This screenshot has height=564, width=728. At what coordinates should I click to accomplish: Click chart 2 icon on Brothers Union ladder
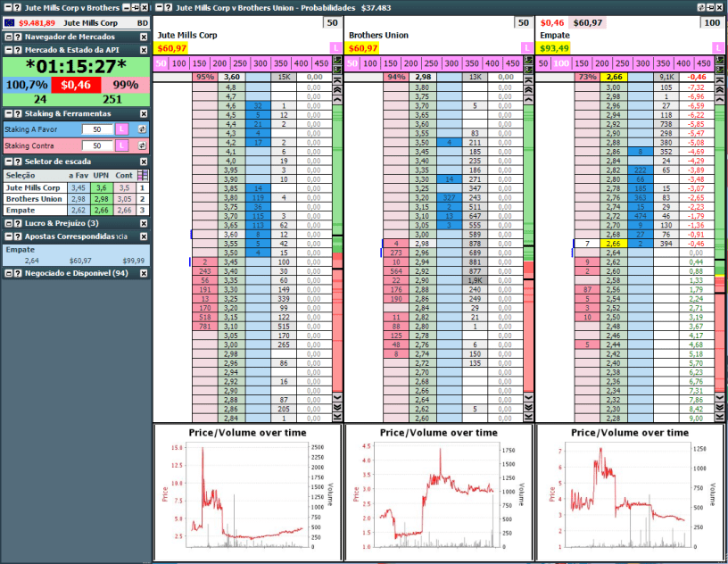(x=528, y=69)
